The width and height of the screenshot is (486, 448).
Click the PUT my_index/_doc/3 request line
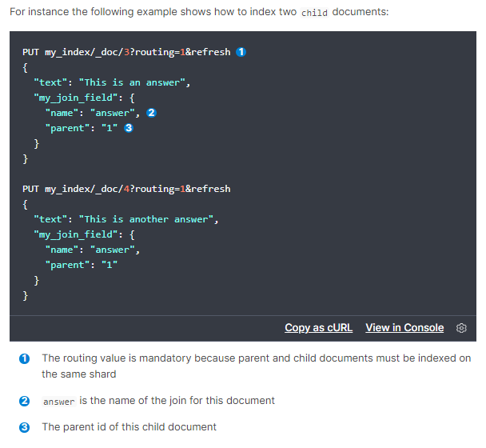coord(126,52)
